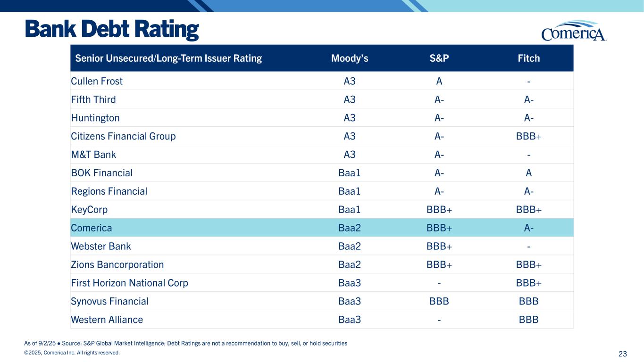Select the Webster Bank row label
The height and width of the screenshot is (362, 644).
tap(101, 247)
